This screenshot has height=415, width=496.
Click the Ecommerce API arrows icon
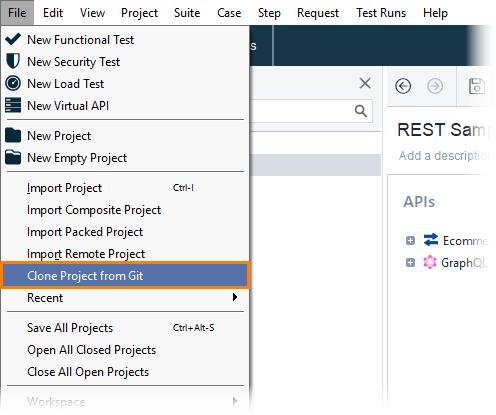[431, 240]
